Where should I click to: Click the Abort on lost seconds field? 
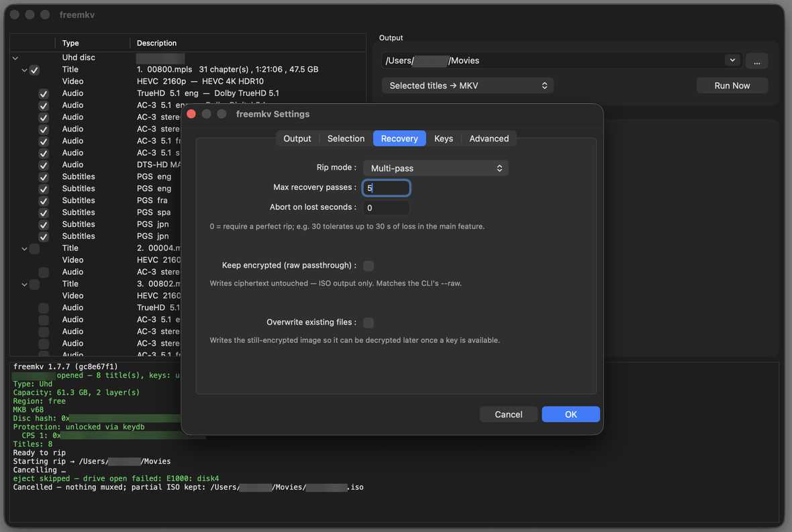386,207
